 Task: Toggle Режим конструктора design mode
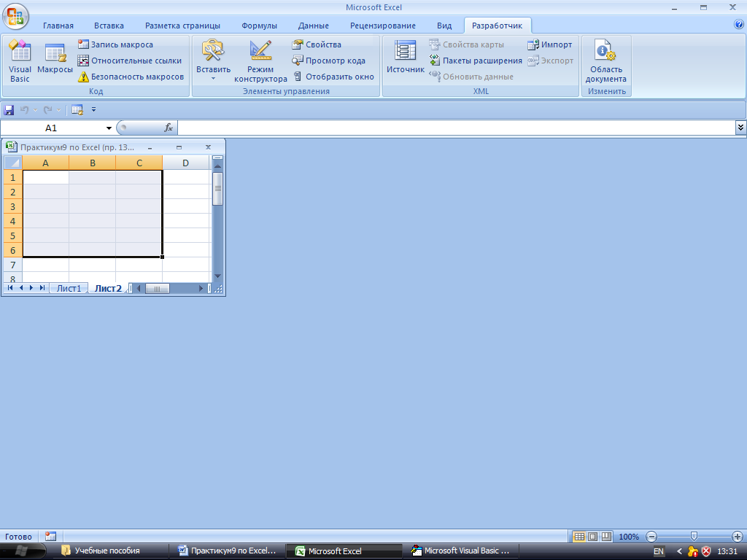[x=260, y=61]
